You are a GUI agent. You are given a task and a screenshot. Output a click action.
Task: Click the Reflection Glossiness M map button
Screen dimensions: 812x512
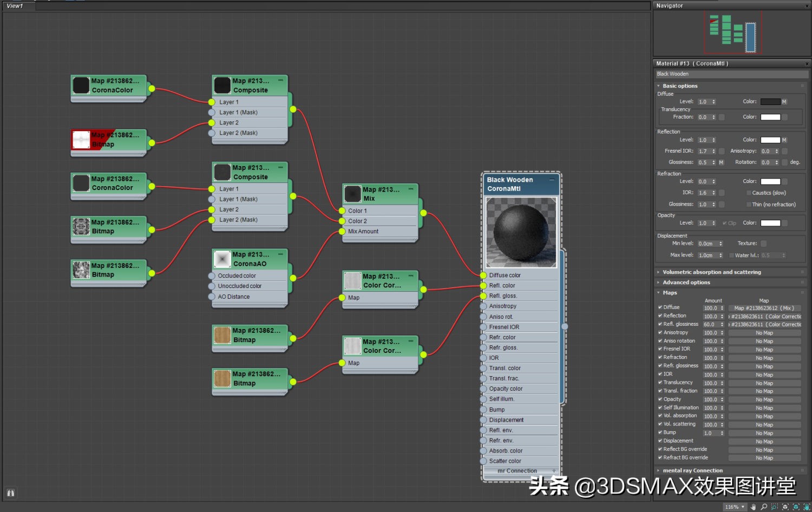coord(721,162)
